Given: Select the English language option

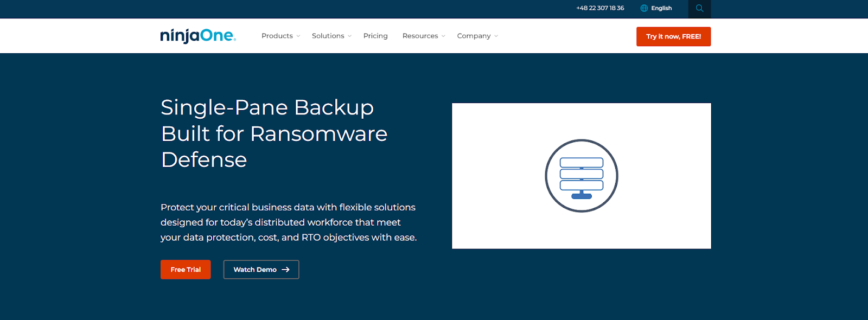Looking at the screenshot, I should tap(661, 8).
